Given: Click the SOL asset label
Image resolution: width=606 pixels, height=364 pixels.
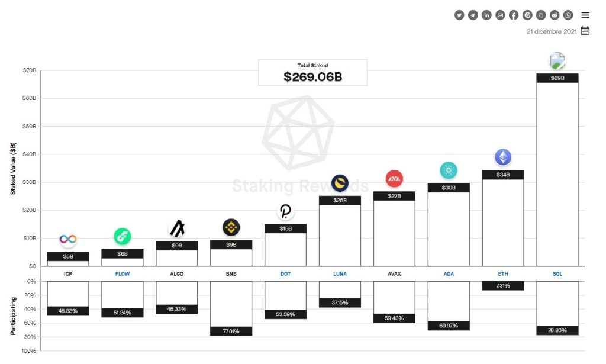Looking at the screenshot, I should (x=557, y=274).
